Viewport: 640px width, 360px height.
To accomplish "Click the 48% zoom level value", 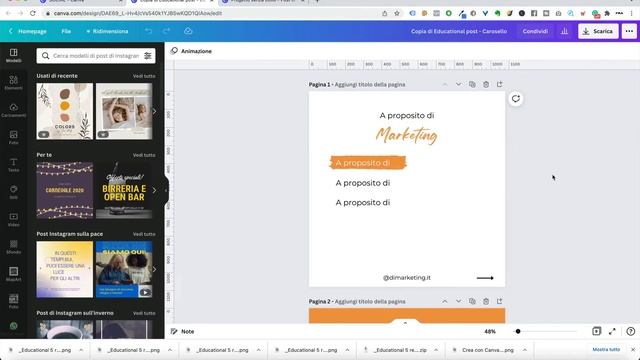I will tap(490, 331).
